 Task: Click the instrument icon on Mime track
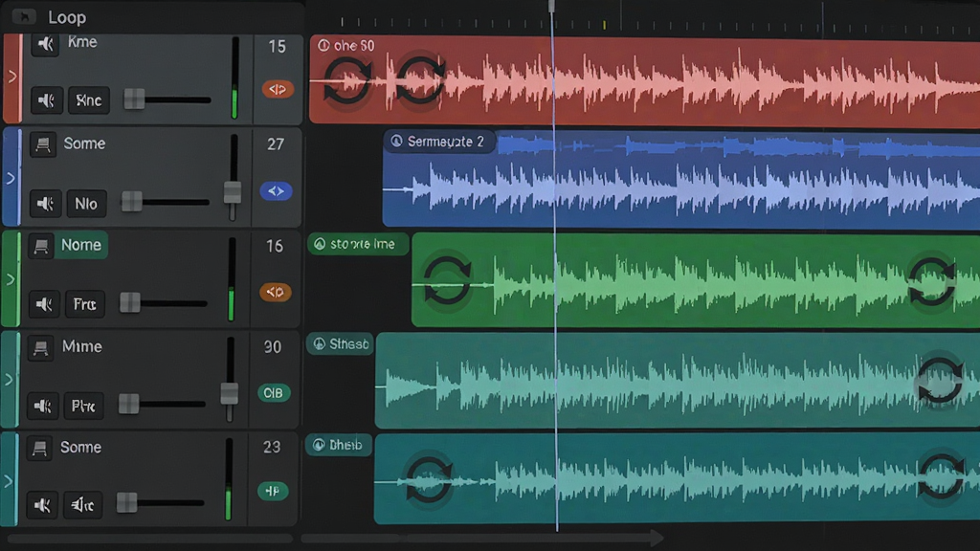pyautogui.click(x=40, y=348)
